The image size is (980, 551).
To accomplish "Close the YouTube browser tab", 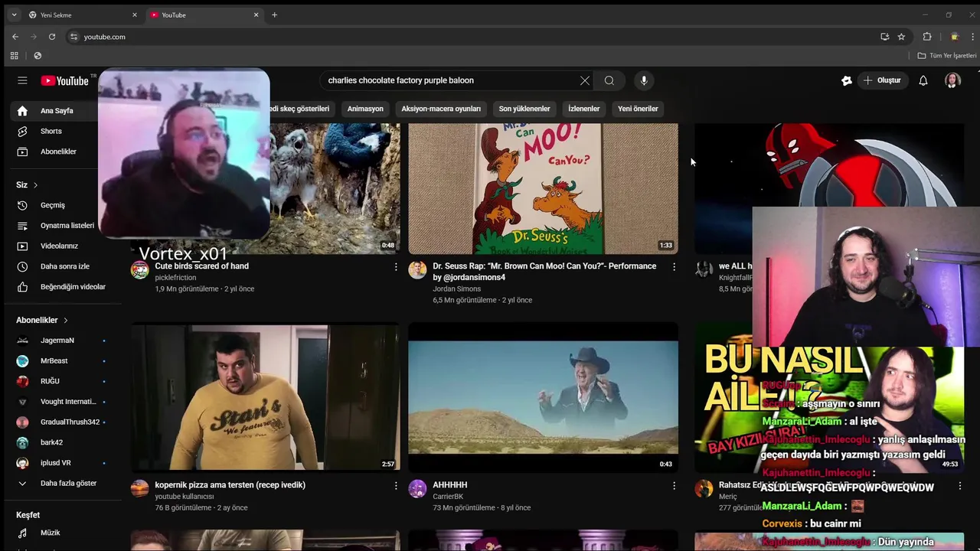I will click(x=256, y=15).
